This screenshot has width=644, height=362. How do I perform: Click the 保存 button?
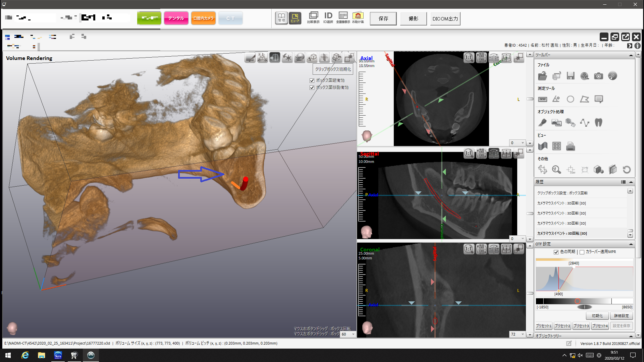(383, 18)
